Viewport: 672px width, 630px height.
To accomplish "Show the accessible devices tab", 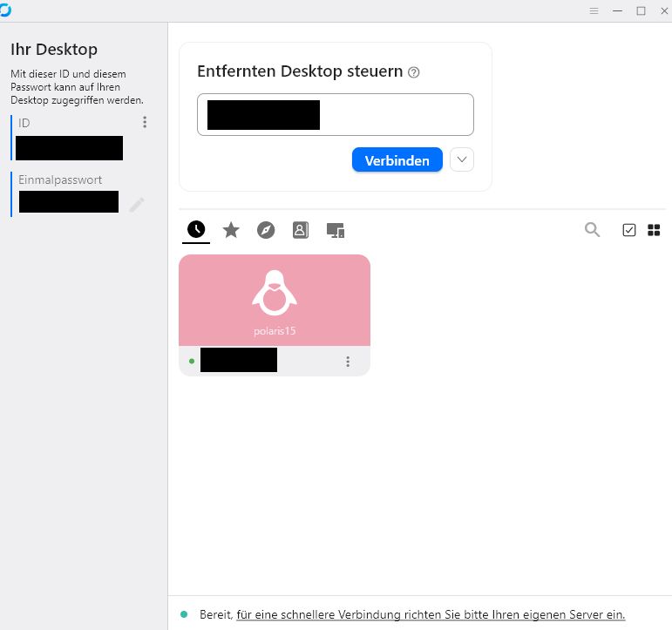I will 336,230.
